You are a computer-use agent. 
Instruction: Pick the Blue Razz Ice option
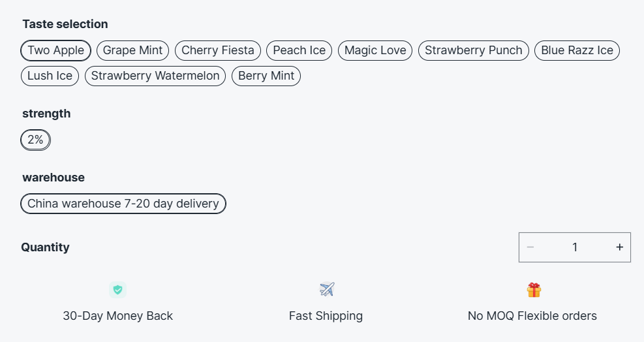(x=577, y=50)
